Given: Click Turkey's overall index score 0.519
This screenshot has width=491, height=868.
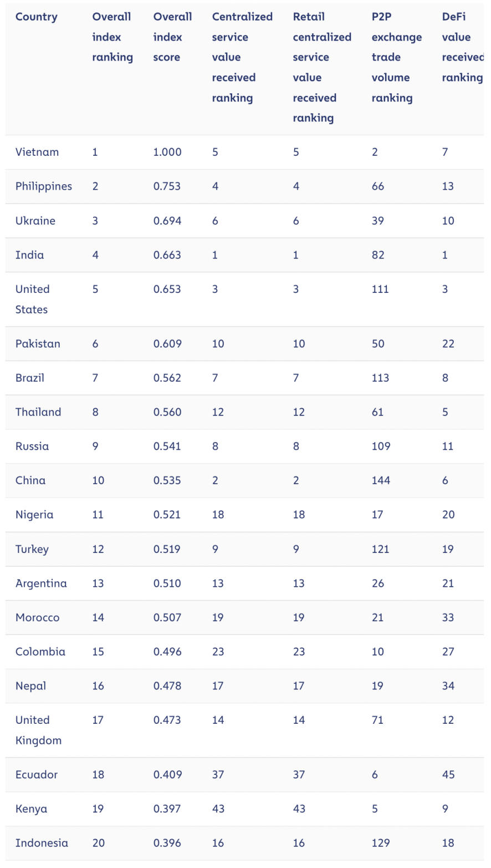Looking at the screenshot, I should 167,549.
